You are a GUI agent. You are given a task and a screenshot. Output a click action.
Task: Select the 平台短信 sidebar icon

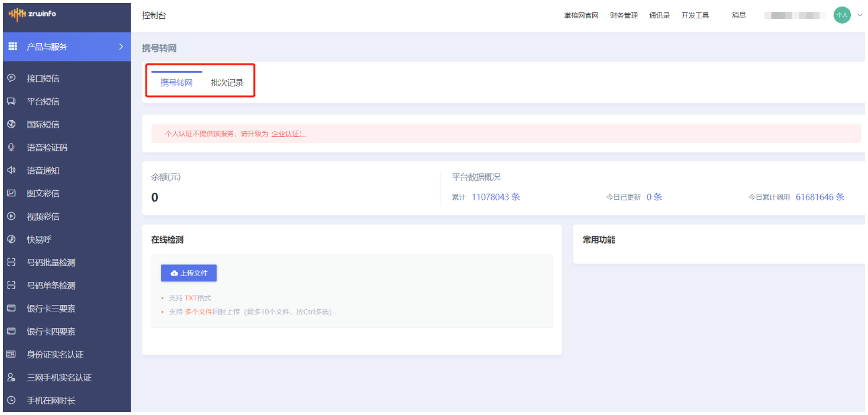[x=11, y=101]
